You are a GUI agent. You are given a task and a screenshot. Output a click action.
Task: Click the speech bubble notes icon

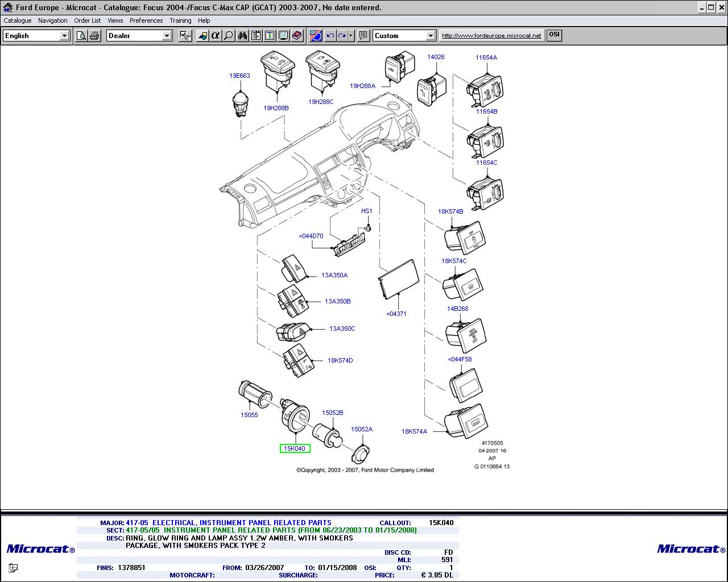363,36
